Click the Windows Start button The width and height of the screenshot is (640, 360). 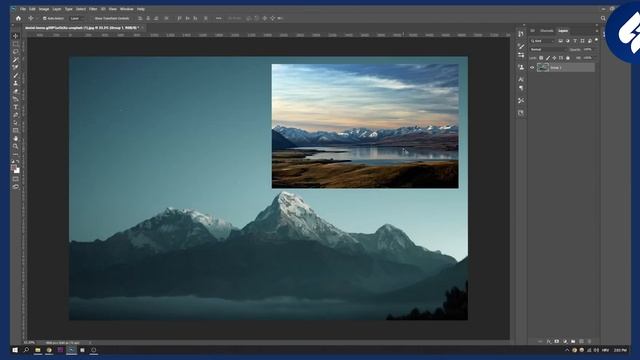[15, 350]
